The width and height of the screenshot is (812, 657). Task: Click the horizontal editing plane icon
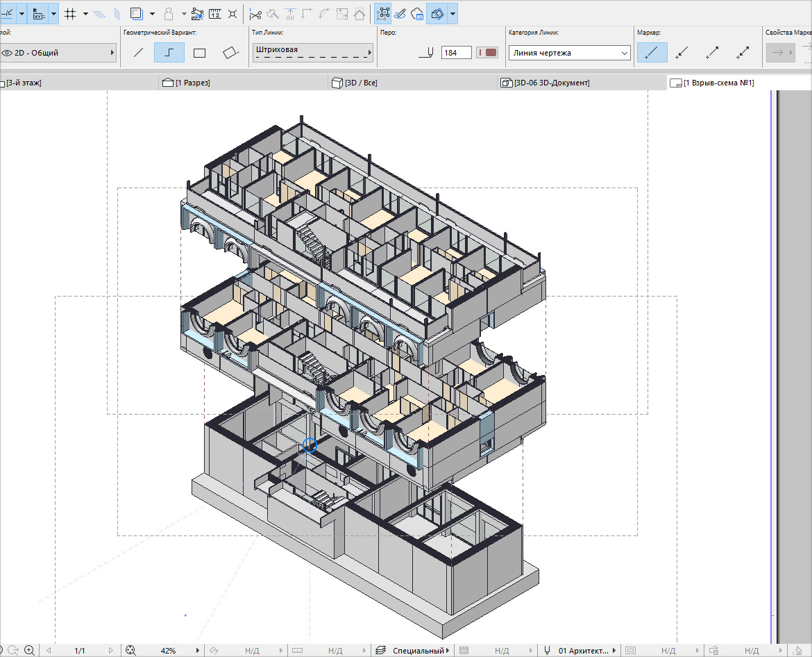(x=99, y=14)
